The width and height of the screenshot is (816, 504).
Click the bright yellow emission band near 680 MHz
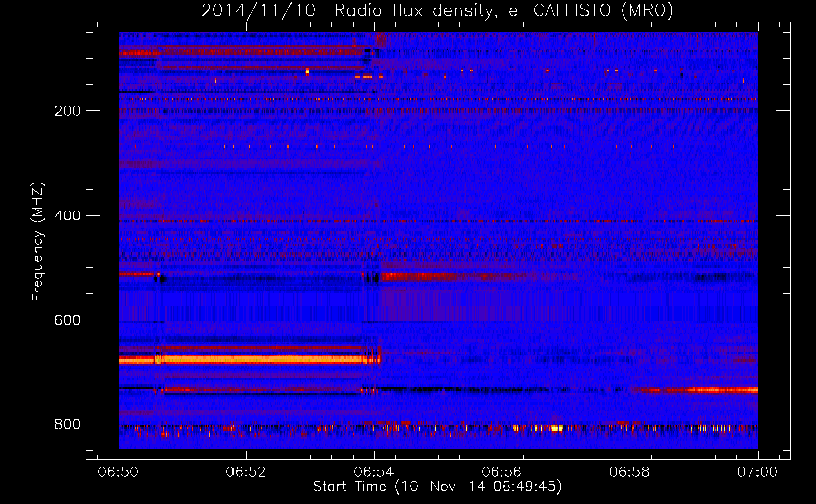click(x=249, y=360)
